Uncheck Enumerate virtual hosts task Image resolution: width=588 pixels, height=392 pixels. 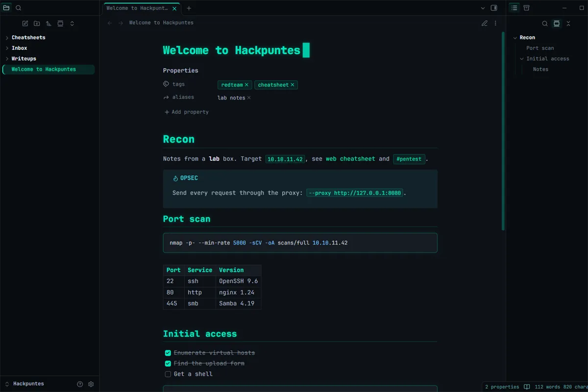pos(168,353)
